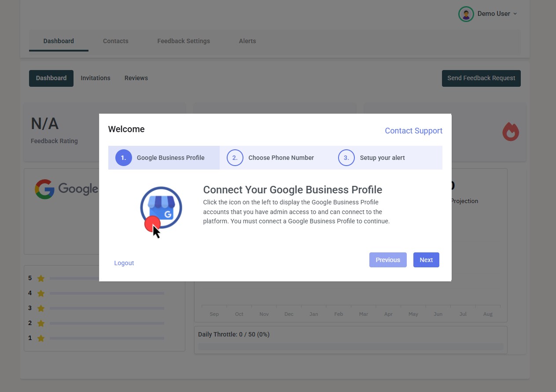Click the Daily Throttle progress bar
556x392 pixels.
point(351,347)
